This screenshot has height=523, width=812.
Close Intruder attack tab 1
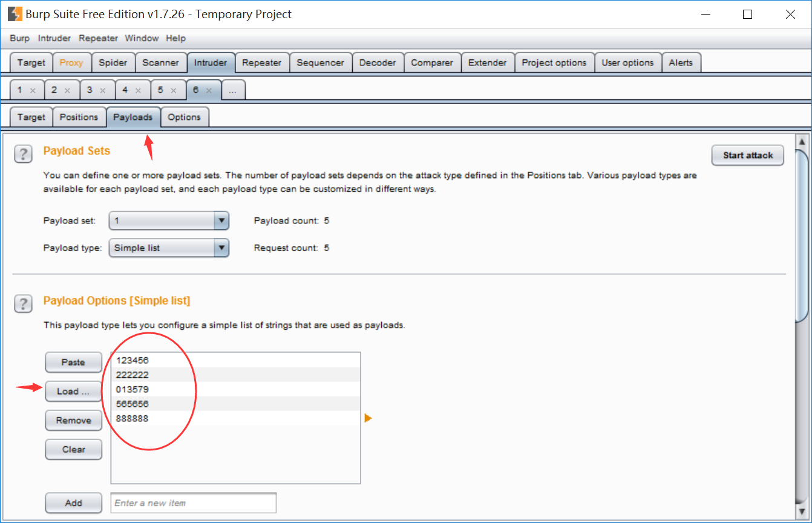[x=33, y=90]
